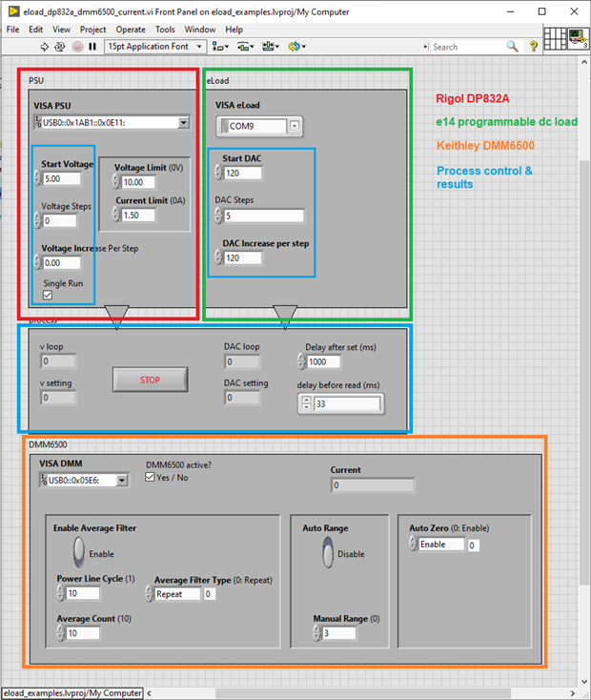
Task: Click the Voltage Limit stepper arrows
Action: point(116,182)
